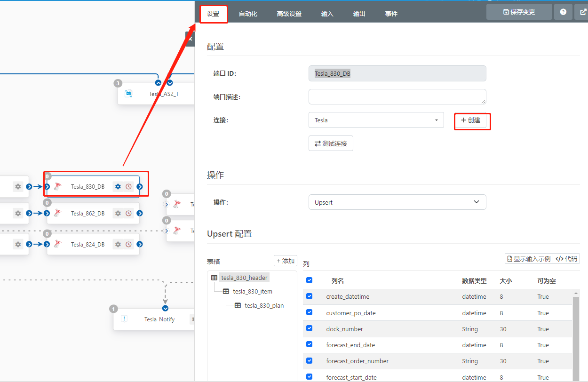
Task: Click gear on the connector left of Tesla_824_DB
Action: coord(18,244)
